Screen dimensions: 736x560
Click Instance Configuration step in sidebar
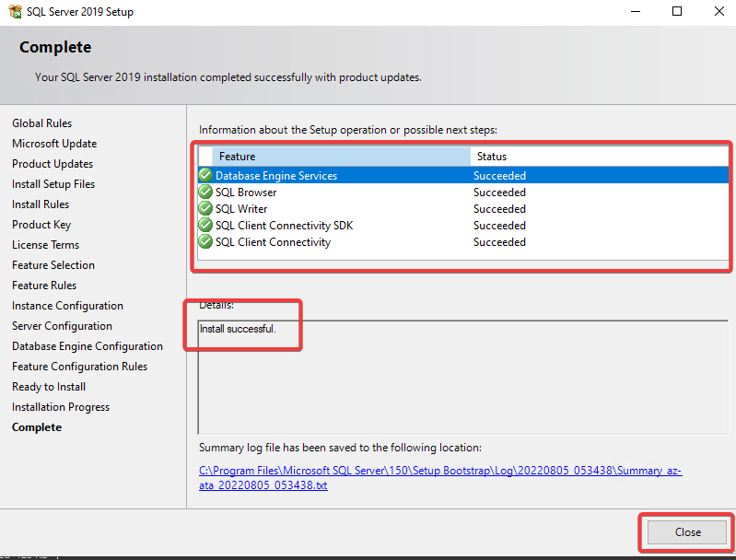[67, 306]
